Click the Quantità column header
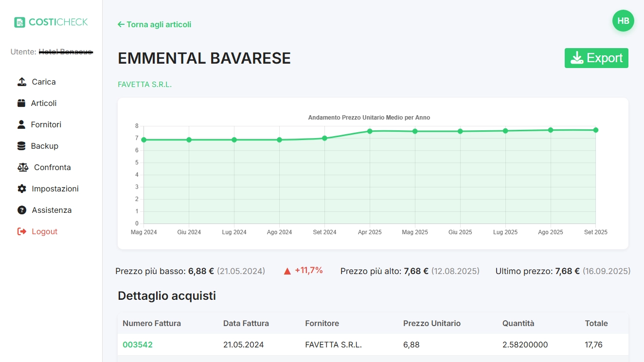This screenshot has height=362, width=644. click(x=519, y=323)
